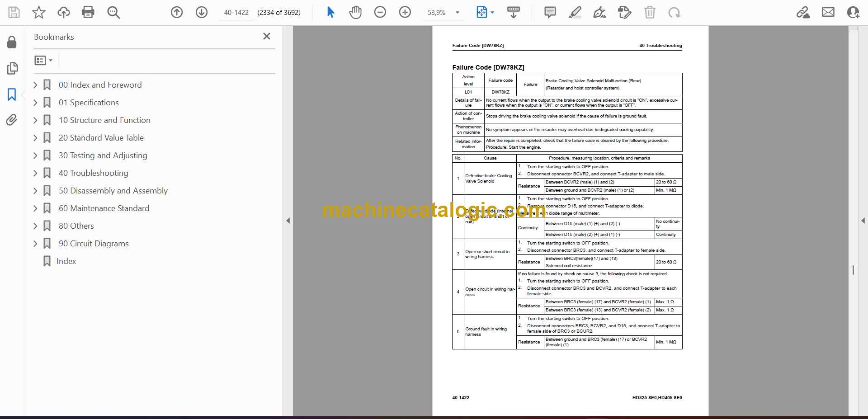This screenshot has width=868, height=419.
Task: Go to 60 Maintenance Standard bookmark
Action: [x=104, y=208]
